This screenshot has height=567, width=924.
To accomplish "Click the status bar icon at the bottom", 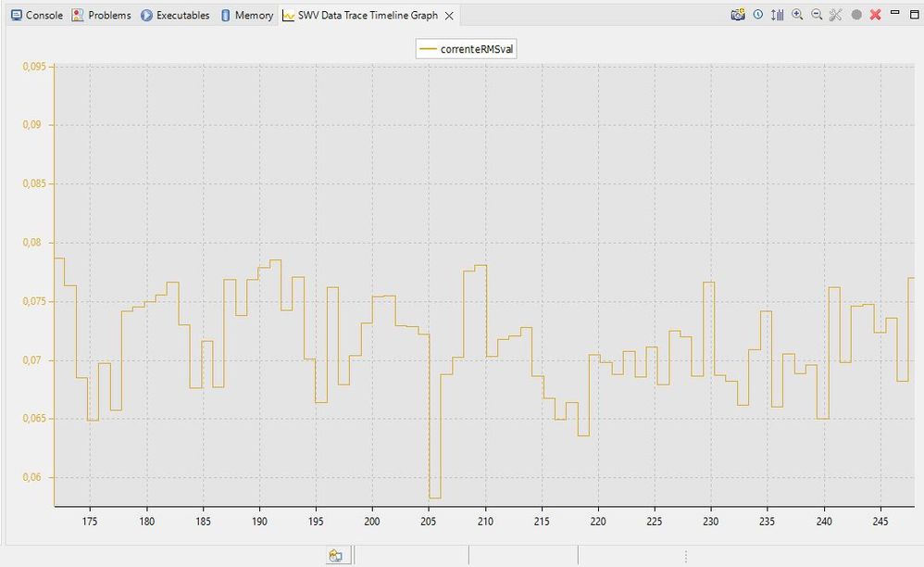I will click(336, 555).
